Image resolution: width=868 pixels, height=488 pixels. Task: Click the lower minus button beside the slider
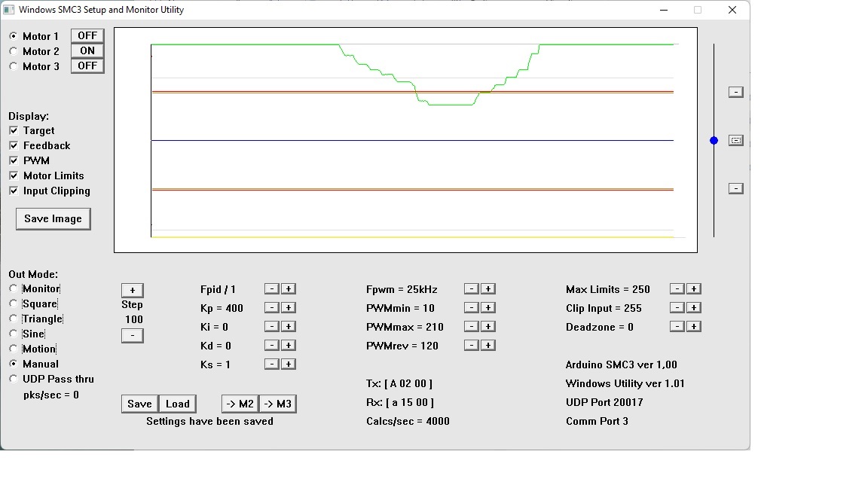(735, 189)
